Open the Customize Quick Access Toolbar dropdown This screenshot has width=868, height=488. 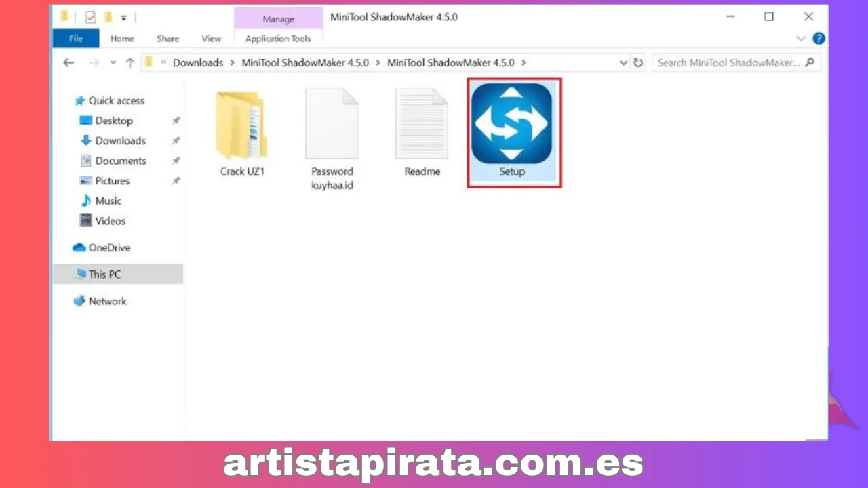124,18
